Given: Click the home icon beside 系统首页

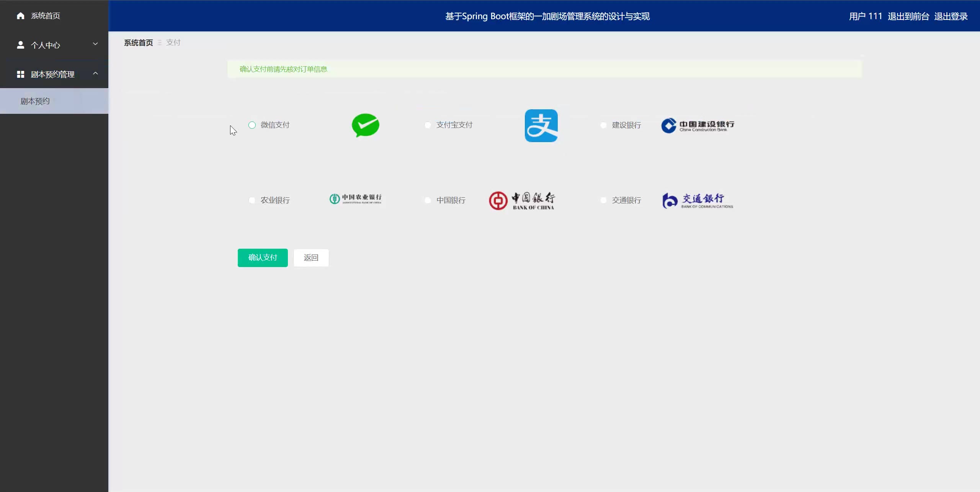Looking at the screenshot, I should tap(21, 16).
